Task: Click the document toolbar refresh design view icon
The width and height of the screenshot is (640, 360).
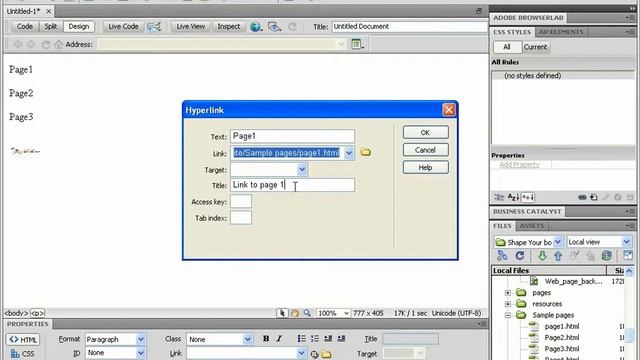Action: (x=292, y=27)
